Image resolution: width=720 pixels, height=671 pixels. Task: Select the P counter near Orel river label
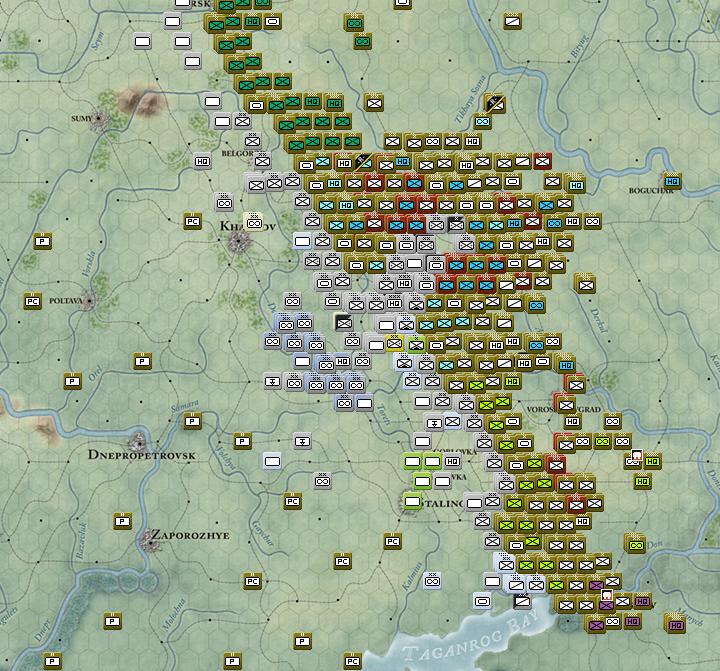point(72,381)
